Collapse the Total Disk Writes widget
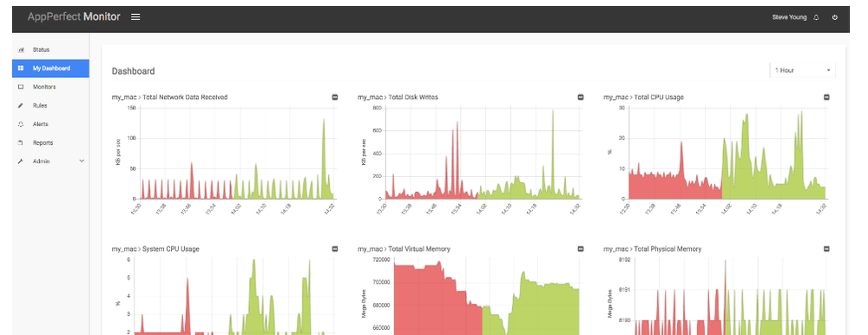 coord(581,97)
